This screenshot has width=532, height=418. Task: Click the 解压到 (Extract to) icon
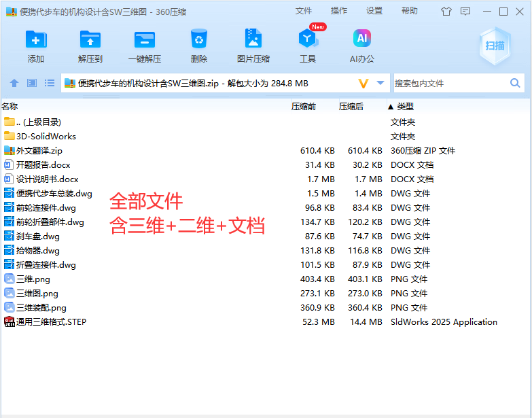point(90,39)
